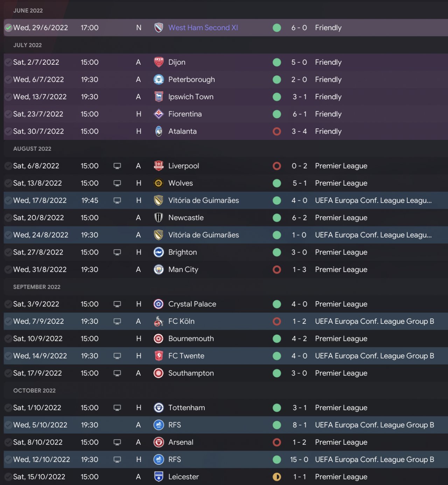Toggle checkmark for the 15/10/2022 Leicester fixture
The height and width of the screenshot is (485, 448).
point(8,477)
